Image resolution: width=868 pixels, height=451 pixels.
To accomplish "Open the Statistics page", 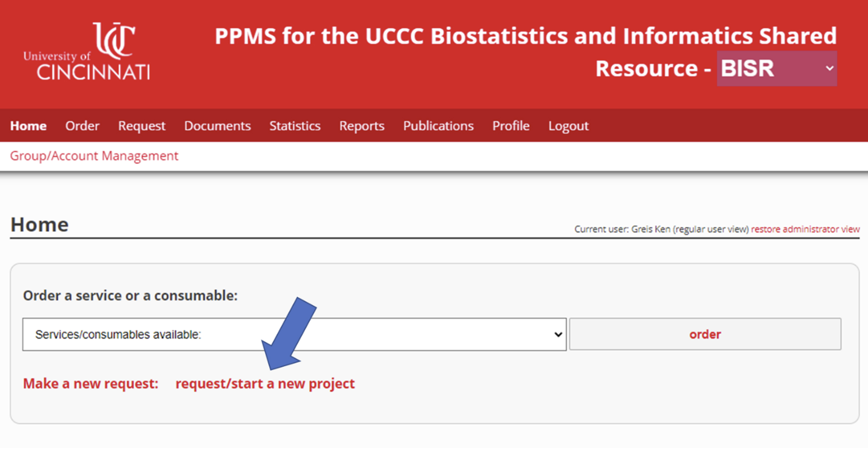I will click(x=295, y=126).
